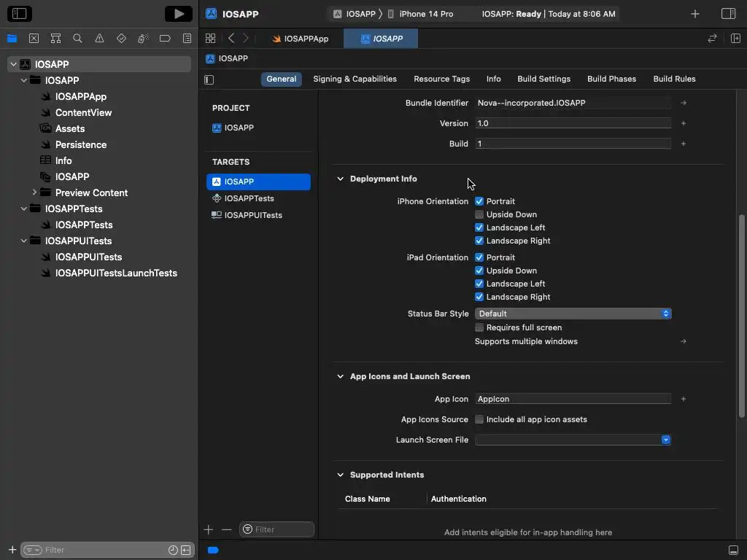The height and width of the screenshot is (560, 747).
Task: Expand the Preview Content folder
Action: [x=34, y=192]
